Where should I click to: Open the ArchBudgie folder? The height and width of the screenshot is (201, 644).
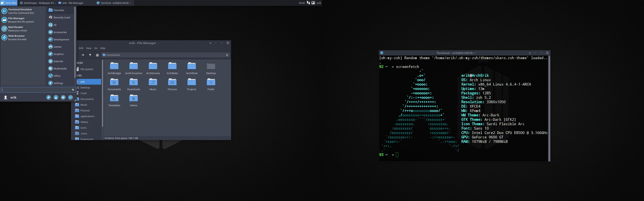pos(114,68)
